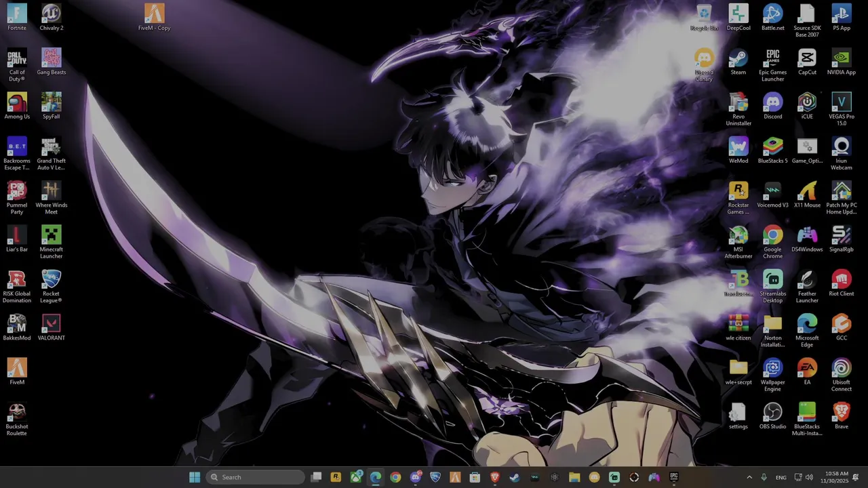Select the Streamlabs Desktop icon

(773, 287)
